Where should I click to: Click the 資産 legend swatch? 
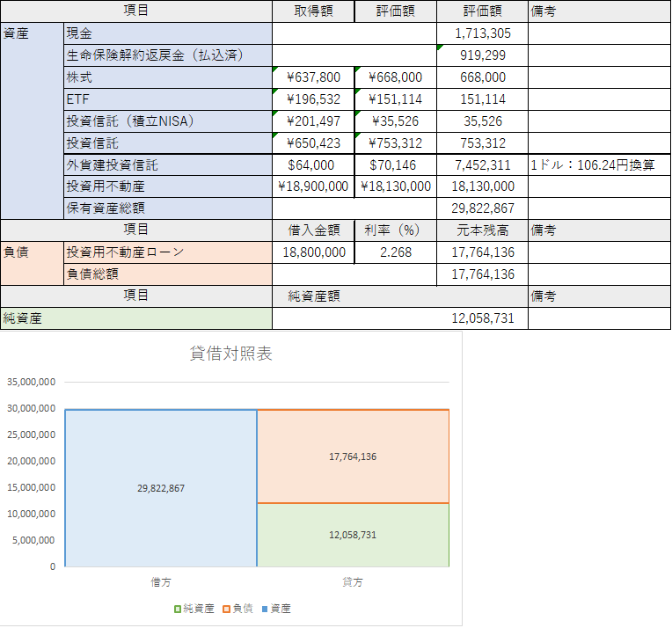pos(265,609)
